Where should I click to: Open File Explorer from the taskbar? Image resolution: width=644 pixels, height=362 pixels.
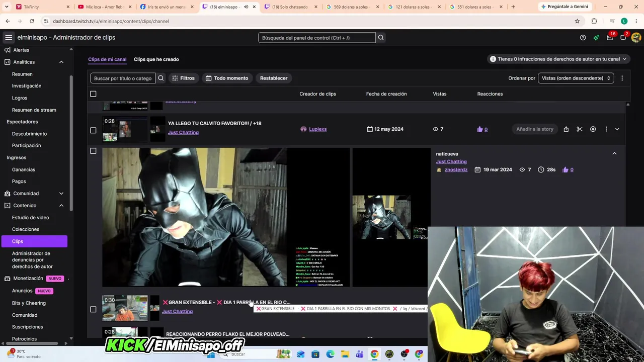[345, 354]
